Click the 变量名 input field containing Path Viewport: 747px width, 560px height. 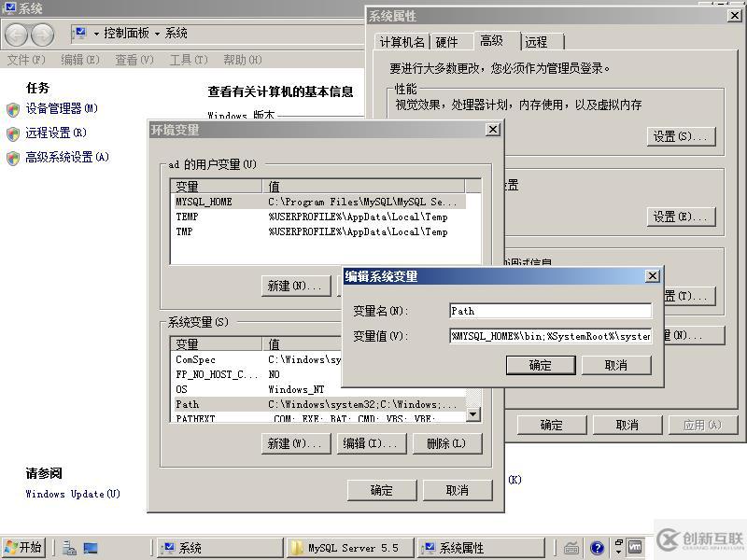point(550,311)
